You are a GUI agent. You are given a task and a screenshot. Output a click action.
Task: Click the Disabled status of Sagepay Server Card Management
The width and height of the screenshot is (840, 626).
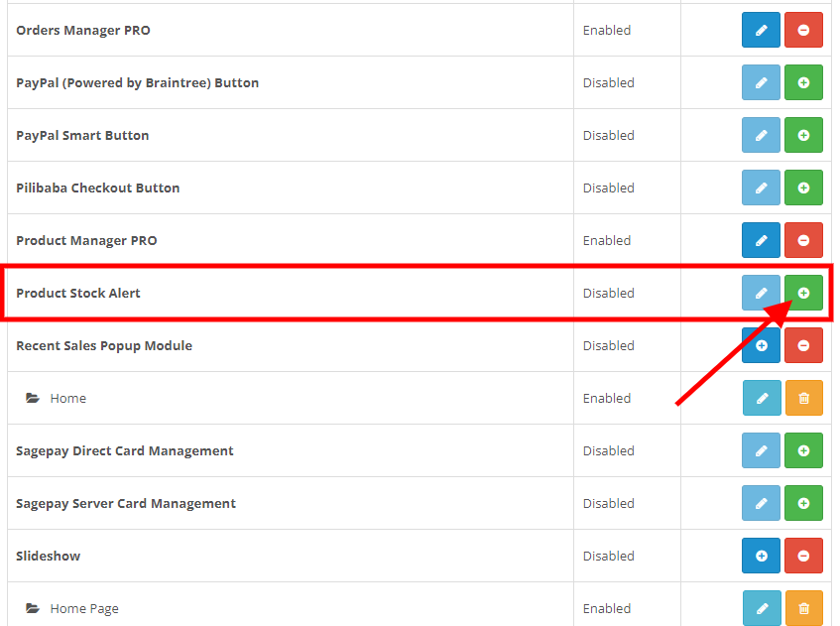[x=609, y=503]
